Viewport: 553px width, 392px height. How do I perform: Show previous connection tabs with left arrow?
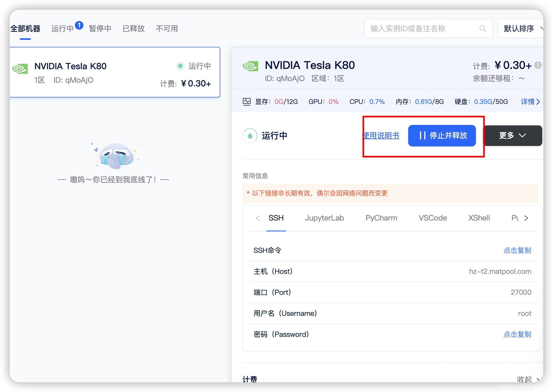[x=258, y=218]
